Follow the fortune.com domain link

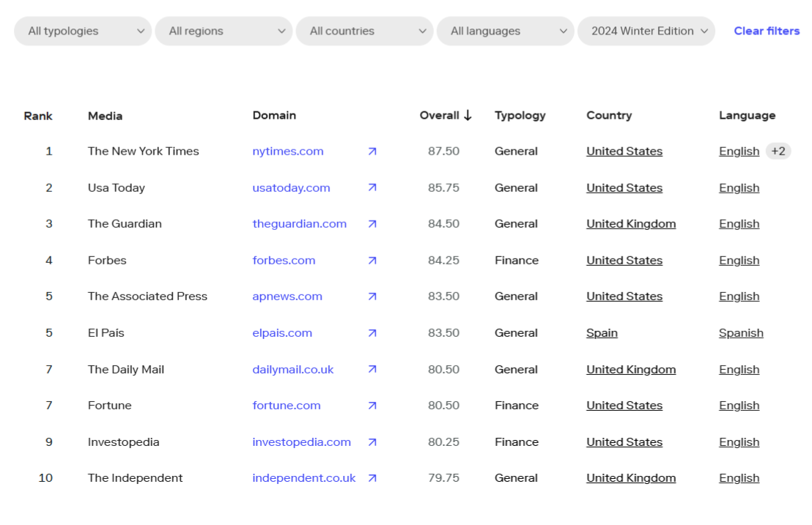click(x=287, y=406)
